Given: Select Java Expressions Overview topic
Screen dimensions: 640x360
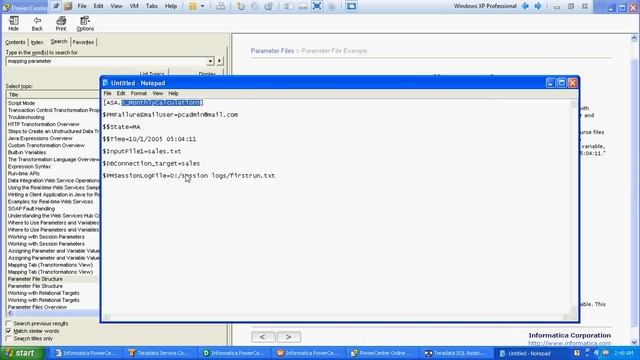Looking at the screenshot, I should (x=40, y=138).
